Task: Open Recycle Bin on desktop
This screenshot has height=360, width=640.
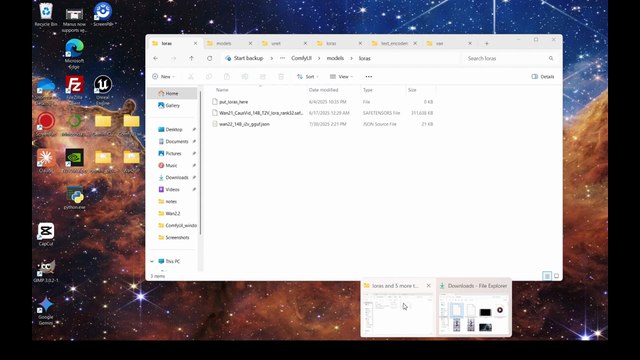Action: coord(46,15)
